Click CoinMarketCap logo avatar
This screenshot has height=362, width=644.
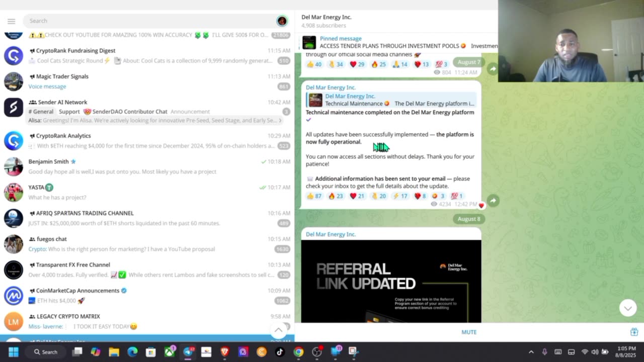point(14,296)
